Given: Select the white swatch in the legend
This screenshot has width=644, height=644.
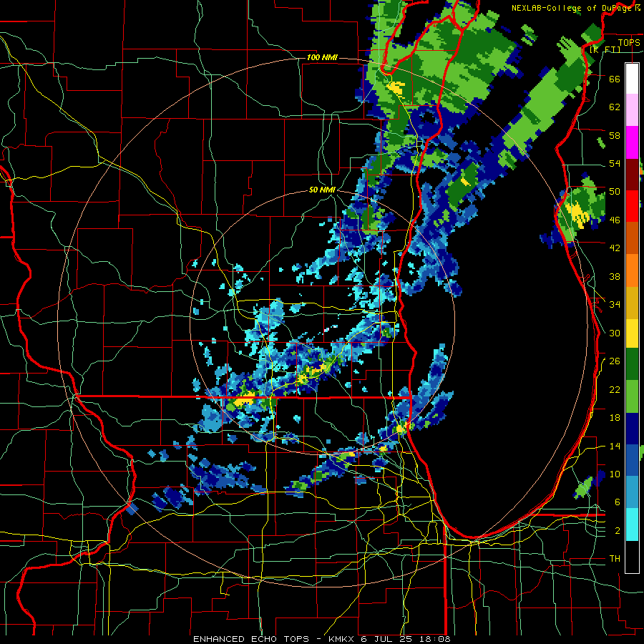Looking at the screenshot, I should (x=632, y=79).
